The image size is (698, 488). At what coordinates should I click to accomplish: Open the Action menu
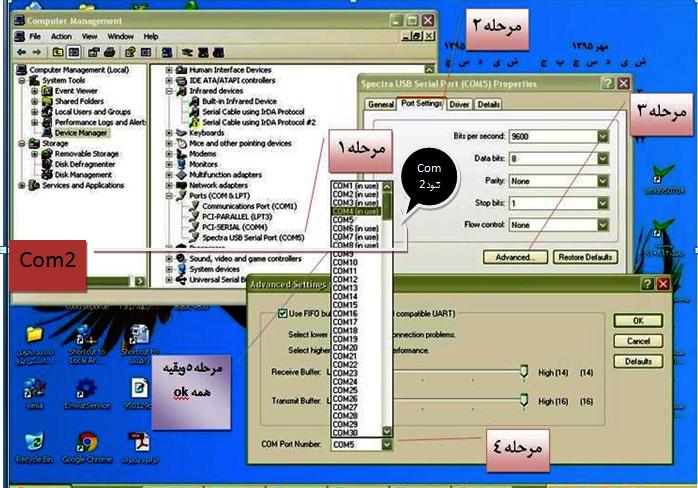coord(61,36)
